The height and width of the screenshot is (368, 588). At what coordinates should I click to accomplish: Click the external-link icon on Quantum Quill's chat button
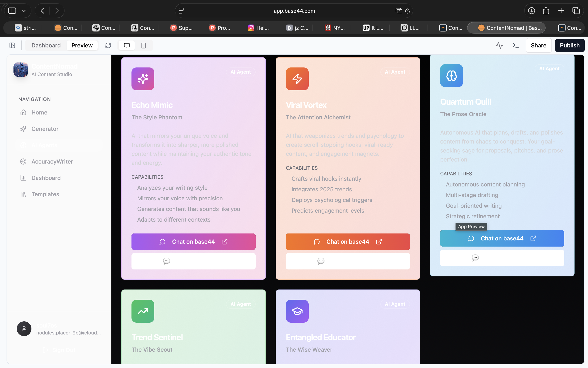(x=533, y=239)
